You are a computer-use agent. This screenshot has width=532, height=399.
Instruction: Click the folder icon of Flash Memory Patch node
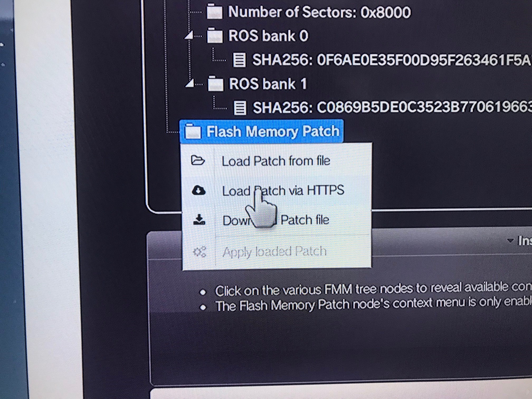193,131
